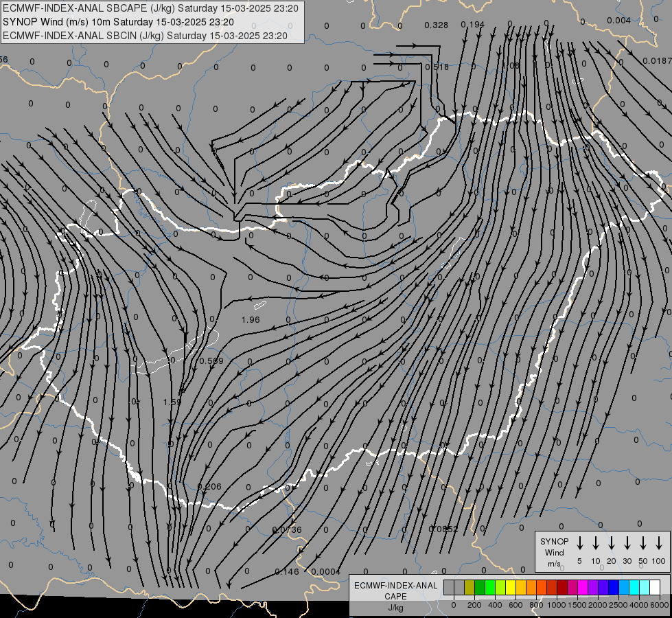Select the azure swatch right of the 2500 tick
The image size is (672, 618).
[625, 587]
